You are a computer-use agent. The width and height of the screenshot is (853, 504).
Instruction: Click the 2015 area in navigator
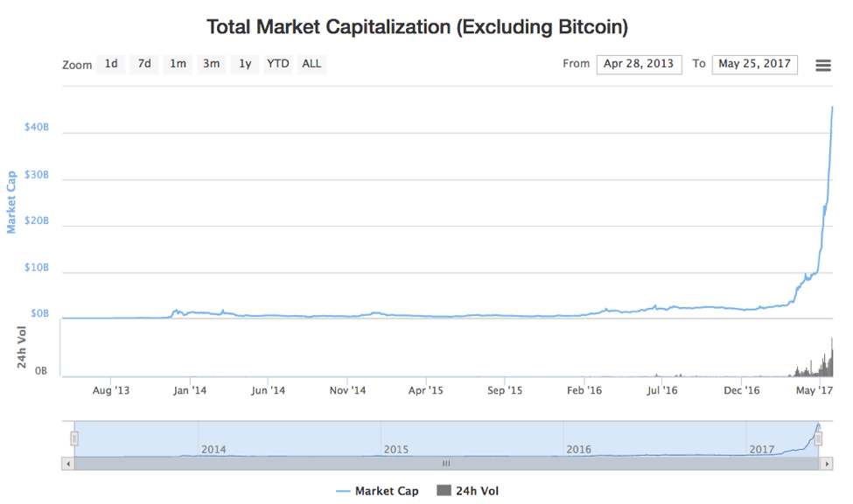pyautogui.click(x=396, y=450)
